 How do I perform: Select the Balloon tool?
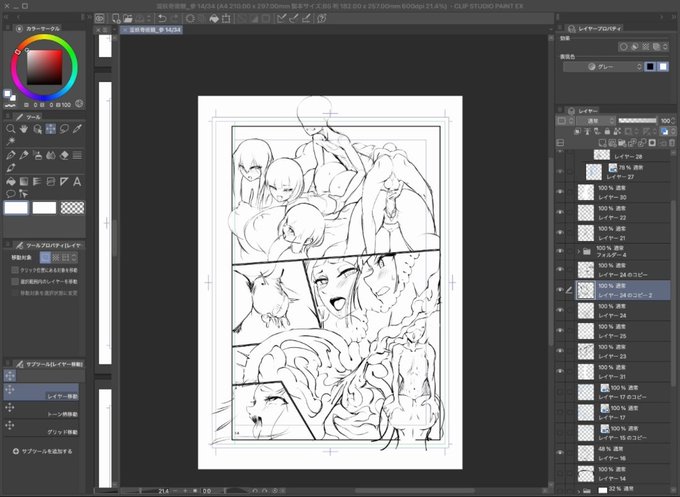(10, 193)
